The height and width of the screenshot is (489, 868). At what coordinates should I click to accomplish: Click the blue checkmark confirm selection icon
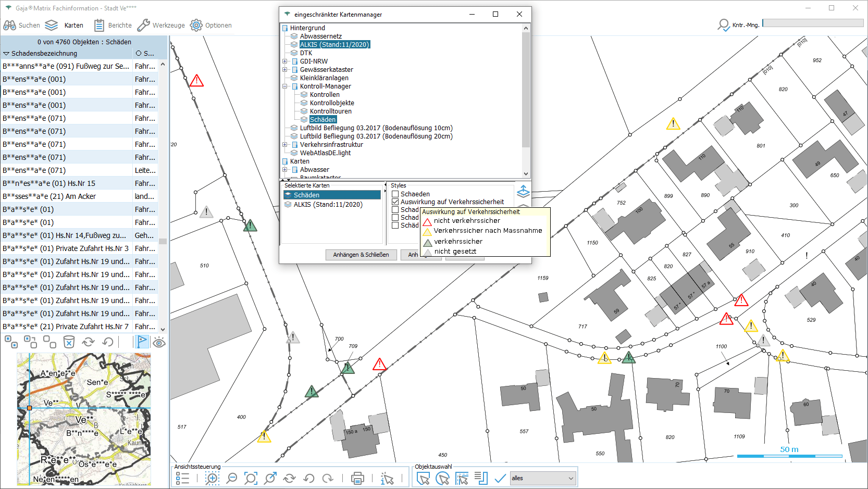click(x=500, y=478)
